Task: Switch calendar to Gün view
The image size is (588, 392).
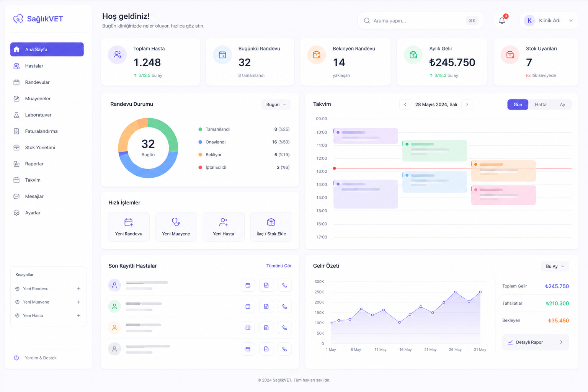Action: click(518, 105)
